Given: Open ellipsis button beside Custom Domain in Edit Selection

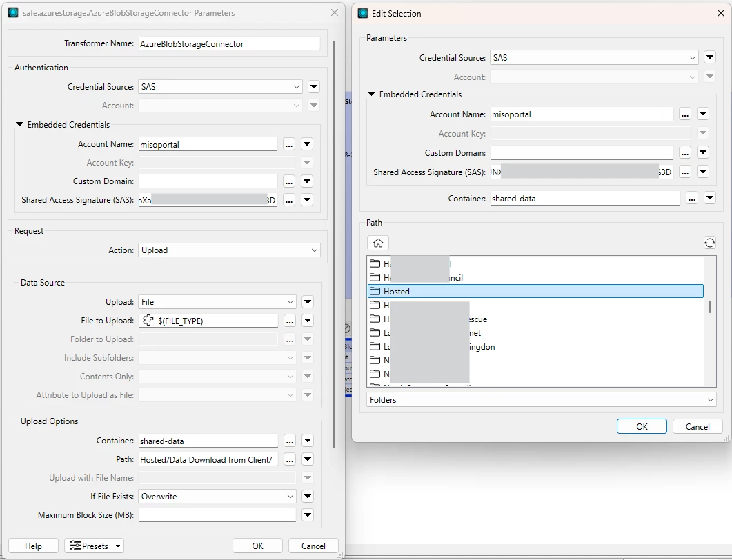Looking at the screenshot, I should click(x=685, y=152).
